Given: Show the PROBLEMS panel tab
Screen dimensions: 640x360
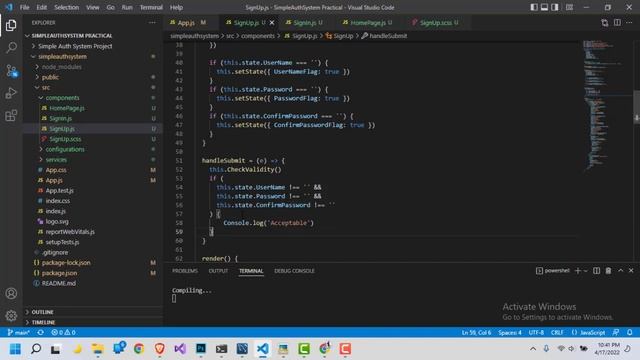Looking at the screenshot, I should tap(185, 271).
